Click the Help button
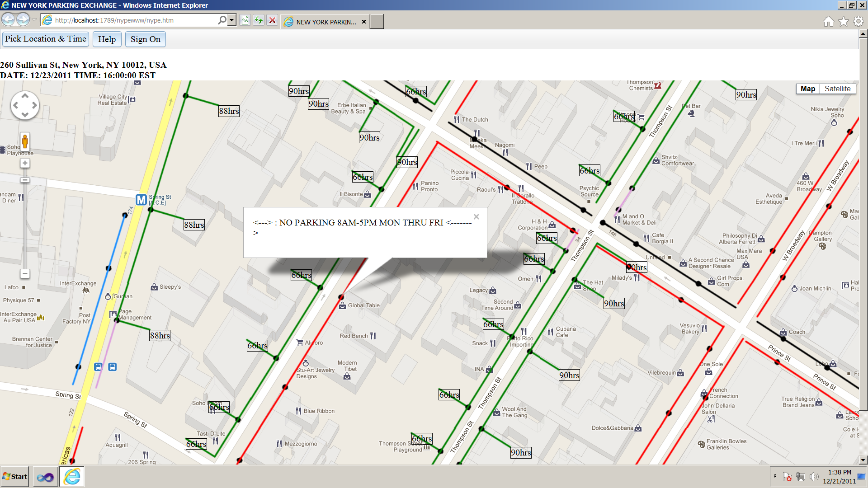This screenshot has width=868, height=488. 107,39
